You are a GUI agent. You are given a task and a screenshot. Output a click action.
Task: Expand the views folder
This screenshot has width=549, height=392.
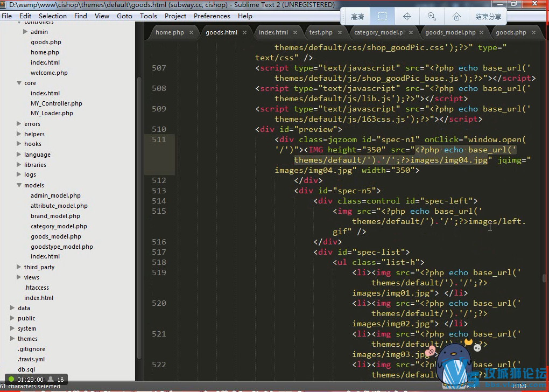coord(19,277)
